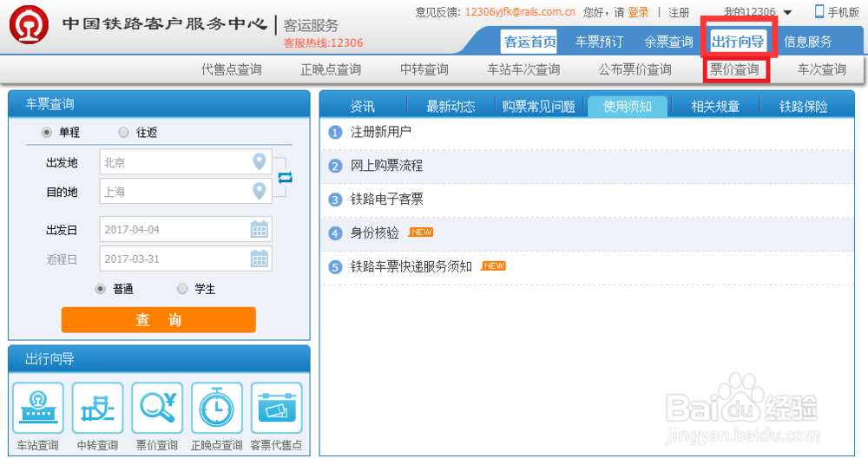Click the departure station (北京) input field
The image size is (868, 465).
186,162
